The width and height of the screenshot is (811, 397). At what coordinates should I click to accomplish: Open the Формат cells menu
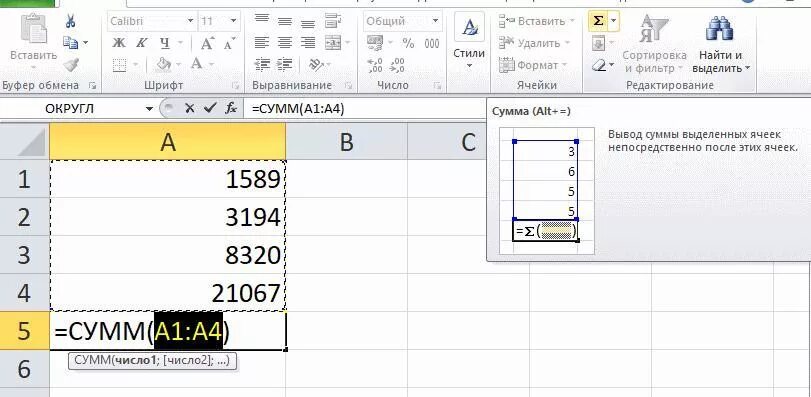(x=533, y=65)
